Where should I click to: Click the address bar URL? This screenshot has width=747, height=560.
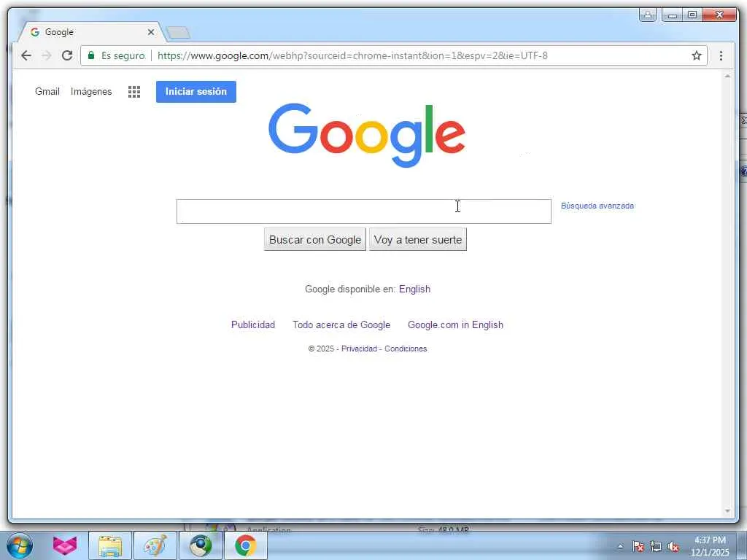click(x=352, y=55)
